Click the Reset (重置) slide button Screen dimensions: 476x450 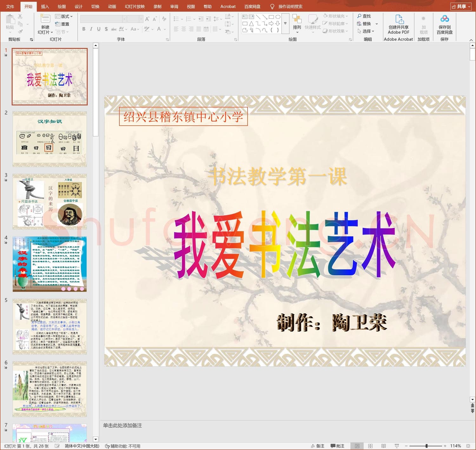(x=62, y=24)
